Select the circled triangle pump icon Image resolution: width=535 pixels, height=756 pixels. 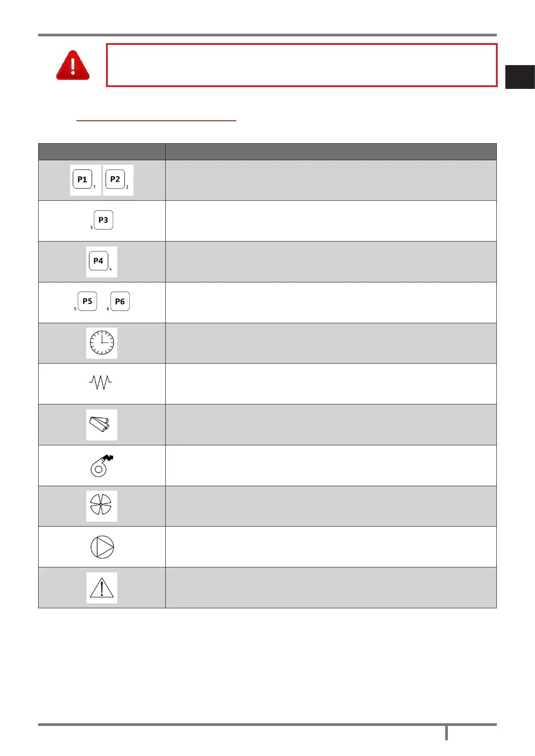tap(102, 547)
